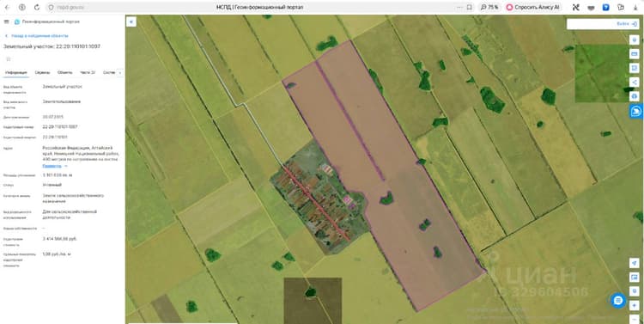
Task: Switch to the Части ЗУ tab
Action: point(88,72)
